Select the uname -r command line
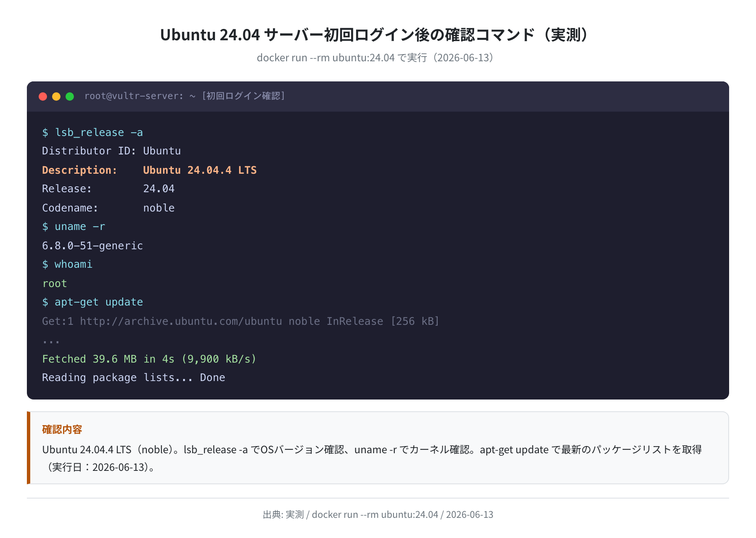Viewport: 756px width, 538px height. click(x=73, y=227)
